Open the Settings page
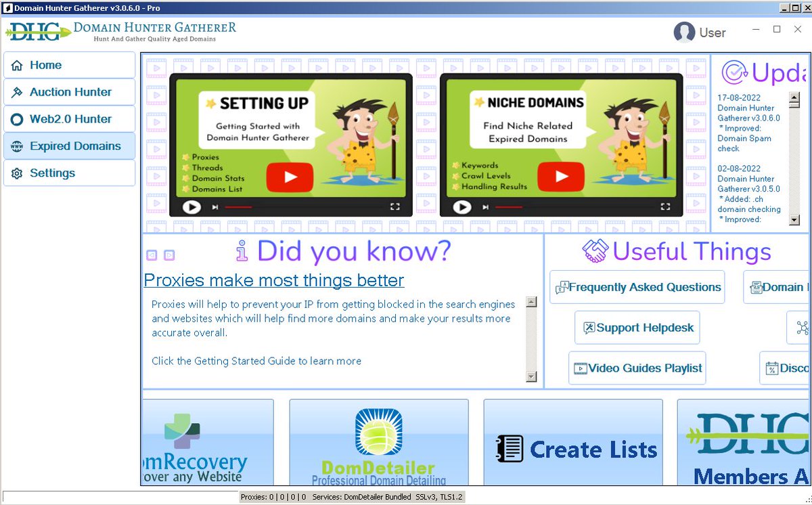Viewport: 812px width, 505px height. coord(69,173)
